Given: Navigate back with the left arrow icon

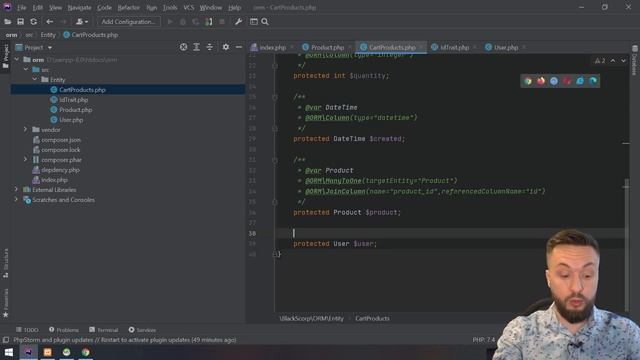Looking at the screenshot, I should (49, 22).
